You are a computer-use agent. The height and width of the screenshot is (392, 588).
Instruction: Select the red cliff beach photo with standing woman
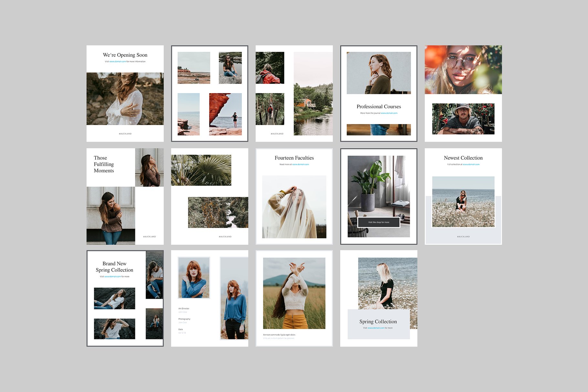(x=225, y=114)
